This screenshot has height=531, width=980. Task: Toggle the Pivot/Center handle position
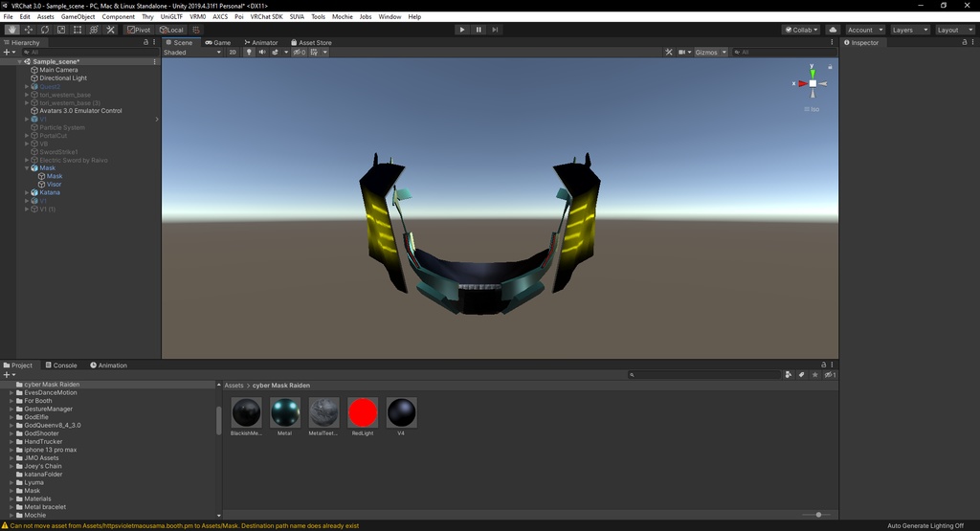coord(139,30)
